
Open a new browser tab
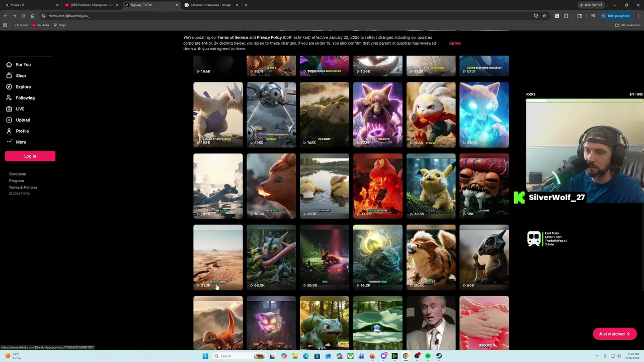click(x=246, y=5)
